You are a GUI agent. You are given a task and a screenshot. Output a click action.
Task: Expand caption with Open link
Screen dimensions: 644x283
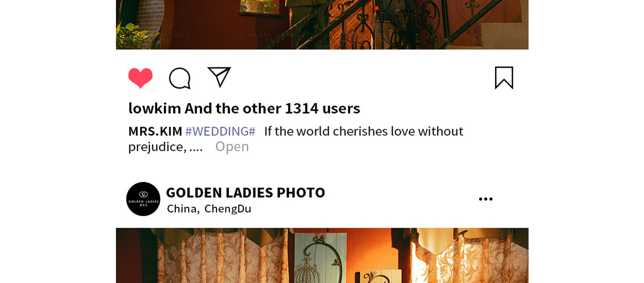(x=232, y=146)
